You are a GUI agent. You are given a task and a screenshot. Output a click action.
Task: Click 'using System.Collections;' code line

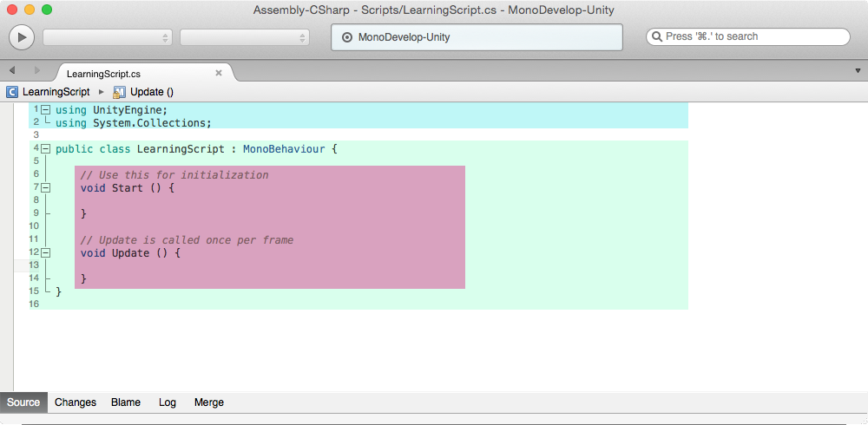coord(134,123)
